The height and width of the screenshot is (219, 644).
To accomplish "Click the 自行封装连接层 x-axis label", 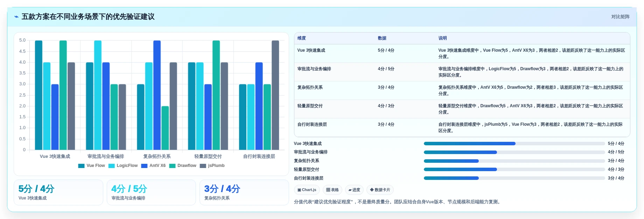I will pyautogui.click(x=259, y=156).
